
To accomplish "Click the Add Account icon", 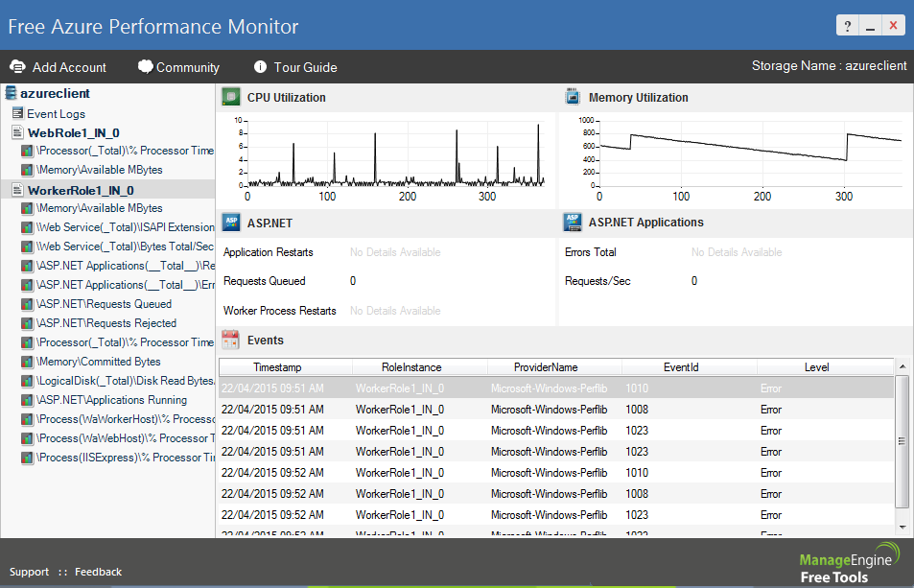I will click(x=17, y=67).
